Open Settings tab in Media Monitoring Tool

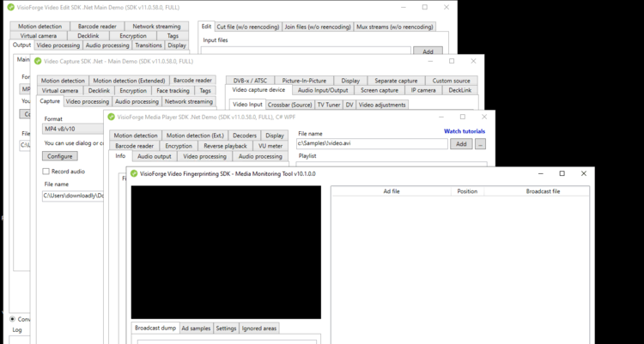tap(226, 329)
